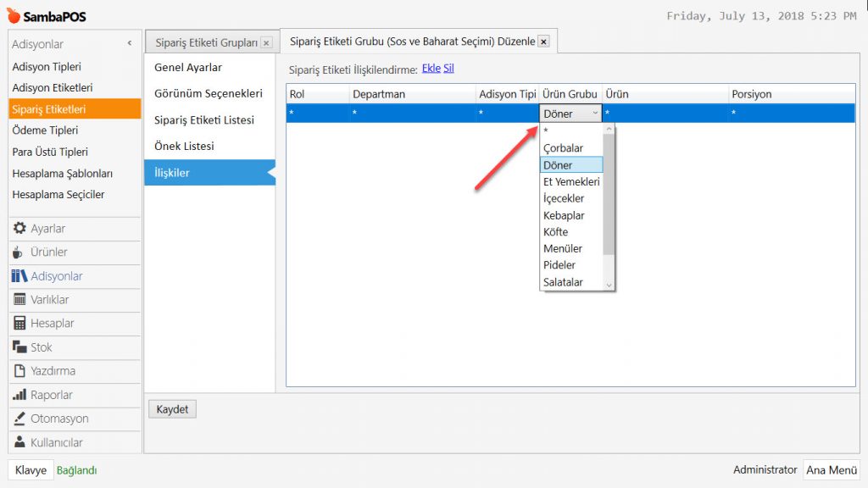868x488 pixels.
Task: Open Kullanıcılar via its person icon
Action: 19,442
